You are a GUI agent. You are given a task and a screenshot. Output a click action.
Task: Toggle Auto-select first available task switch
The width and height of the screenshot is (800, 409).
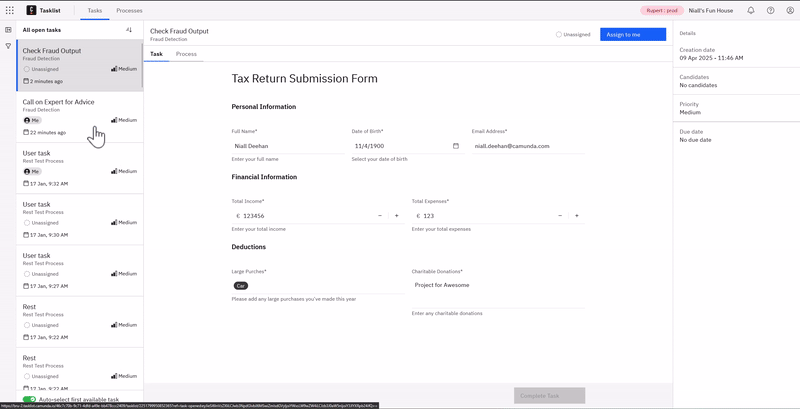pos(29,399)
